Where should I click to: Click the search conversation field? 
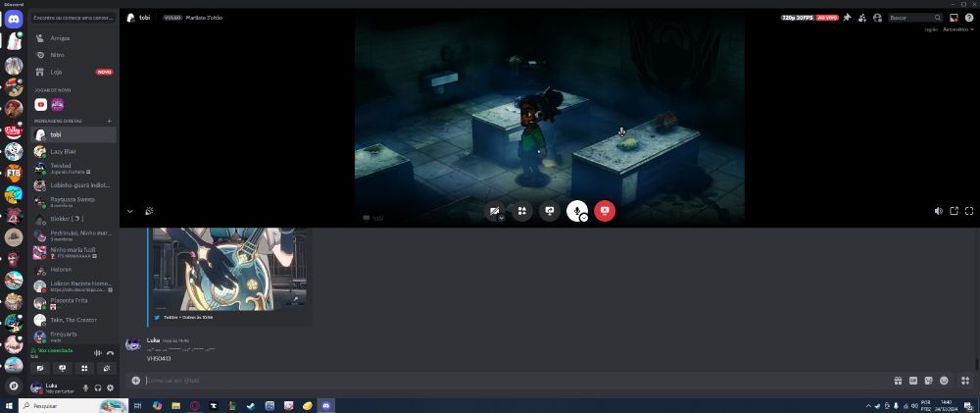(73, 18)
